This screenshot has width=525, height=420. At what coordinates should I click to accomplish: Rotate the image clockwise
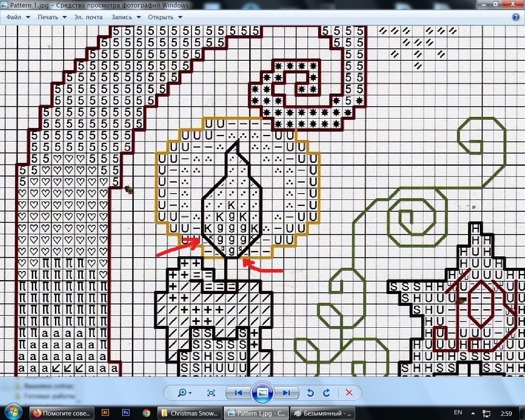coord(326,393)
